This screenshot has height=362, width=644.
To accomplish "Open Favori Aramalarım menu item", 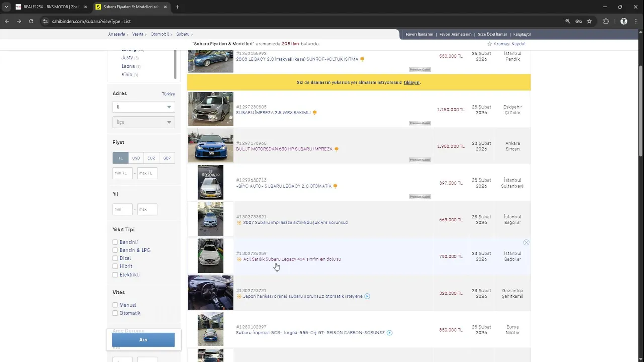I will 455,34.
